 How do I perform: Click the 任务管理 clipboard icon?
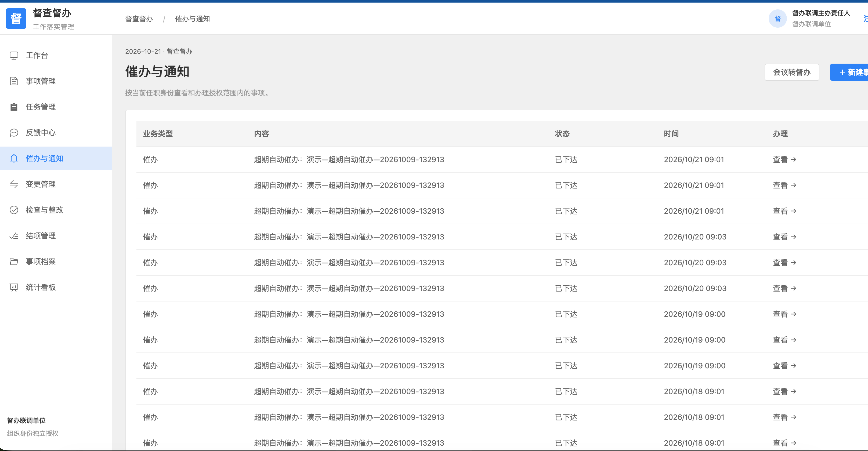coord(14,107)
